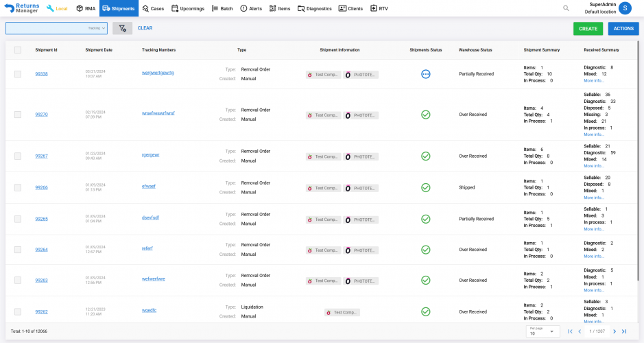Open shipment ID 99267
644x343 pixels.
pyautogui.click(x=41, y=156)
